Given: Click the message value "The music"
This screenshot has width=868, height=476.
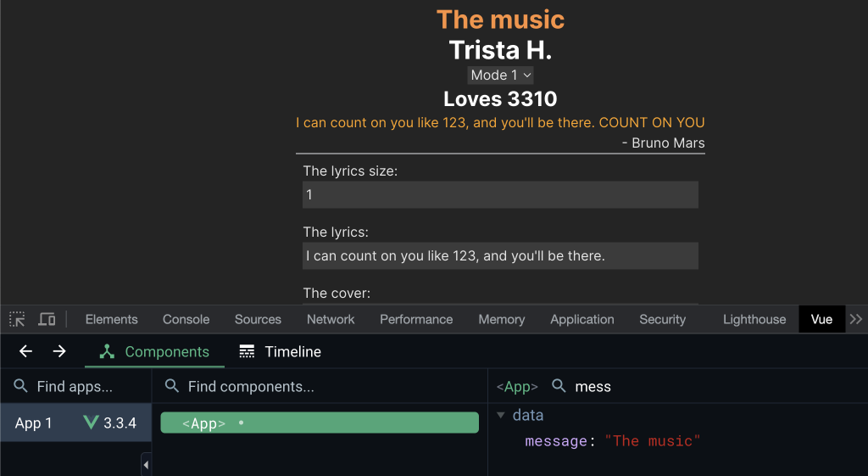Looking at the screenshot, I should [x=652, y=441].
